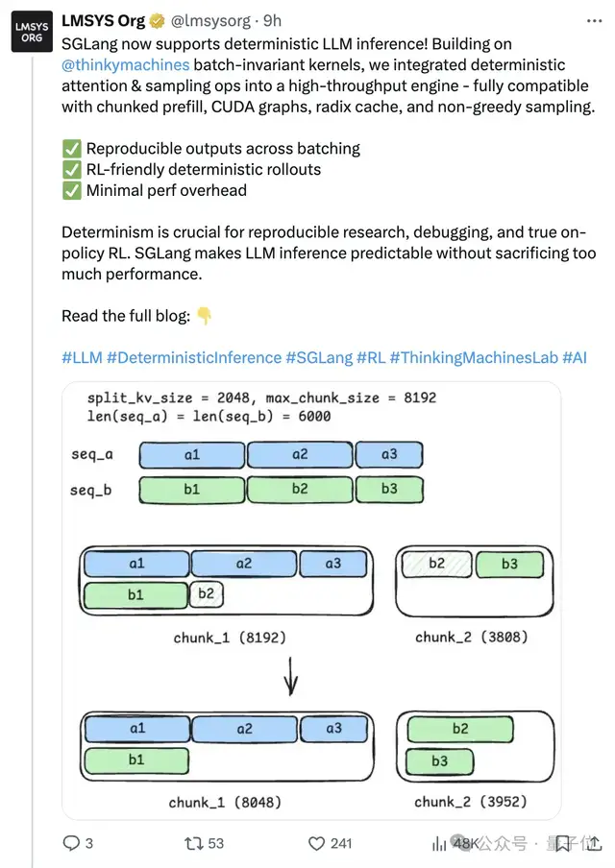Open the #LLM hashtag

82,358
